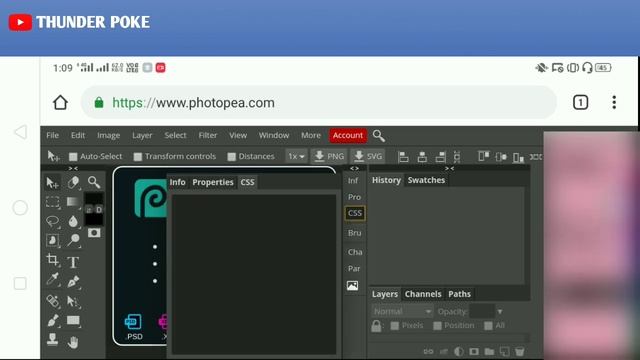
Task: Open the Bru brush panel button
Action: click(354, 233)
